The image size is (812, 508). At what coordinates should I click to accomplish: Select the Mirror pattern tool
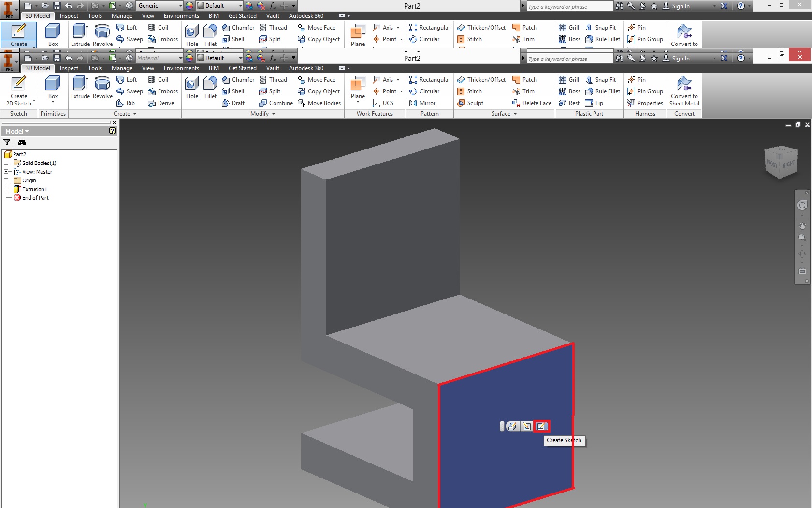point(422,103)
